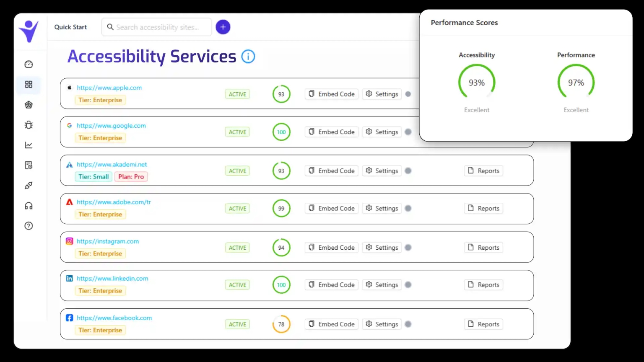Open Reports for akademi.net

click(x=483, y=171)
